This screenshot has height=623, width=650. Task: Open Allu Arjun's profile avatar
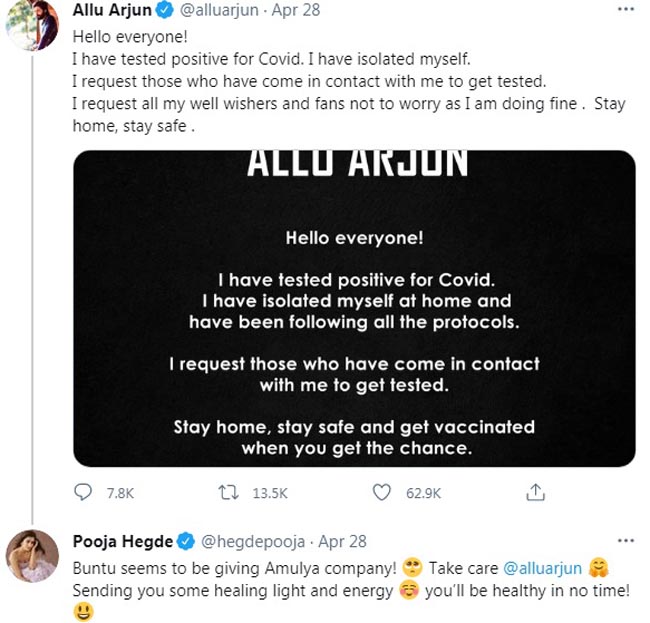(x=33, y=23)
